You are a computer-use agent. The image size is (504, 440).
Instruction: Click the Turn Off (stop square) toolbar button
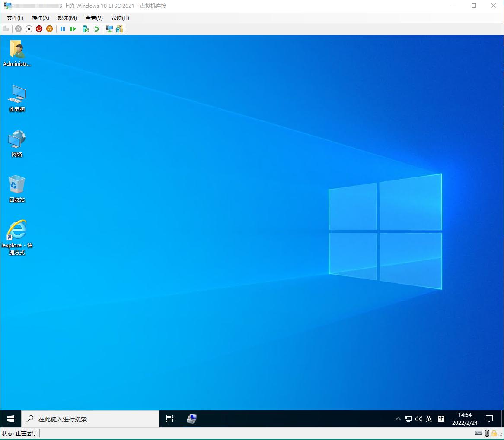[29, 29]
